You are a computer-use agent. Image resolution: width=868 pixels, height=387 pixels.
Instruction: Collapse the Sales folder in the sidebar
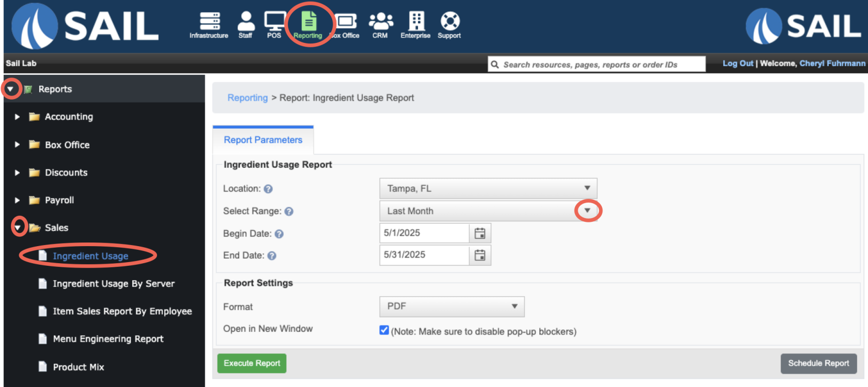coord(19,228)
